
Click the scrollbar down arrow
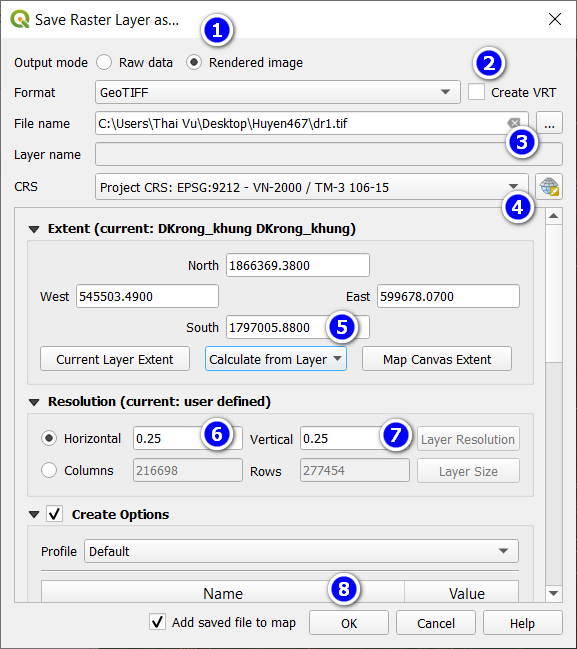tap(553, 594)
